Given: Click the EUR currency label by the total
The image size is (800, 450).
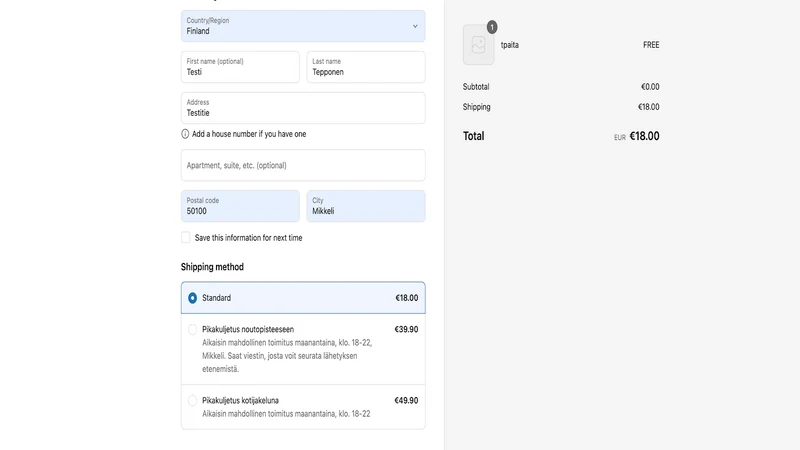Looking at the screenshot, I should click(x=620, y=138).
